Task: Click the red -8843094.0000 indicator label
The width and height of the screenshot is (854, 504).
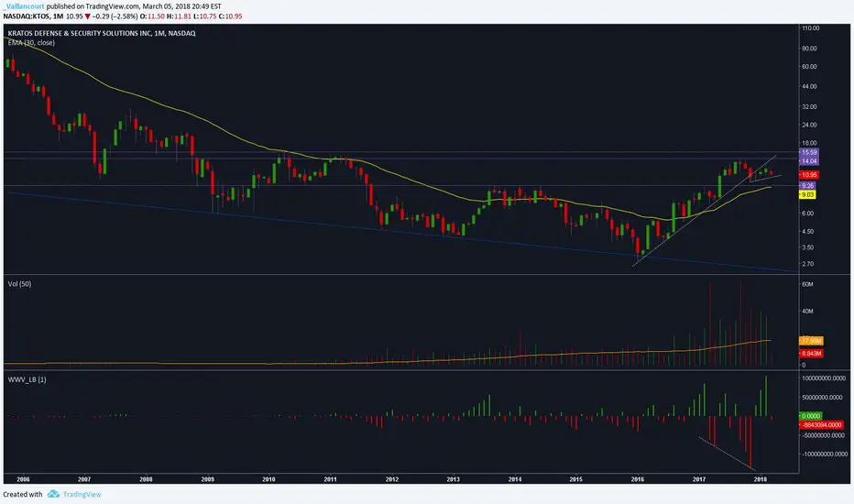Action: click(x=821, y=424)
